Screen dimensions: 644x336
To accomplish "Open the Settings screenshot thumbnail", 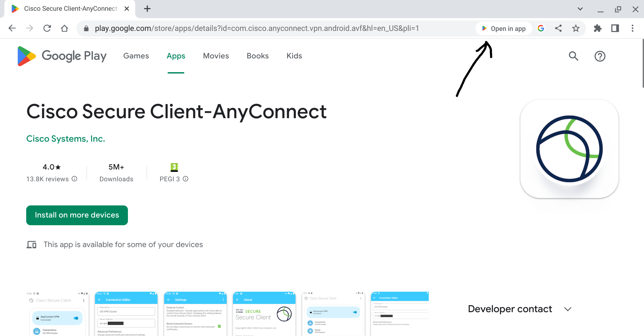I will (195, 314).
